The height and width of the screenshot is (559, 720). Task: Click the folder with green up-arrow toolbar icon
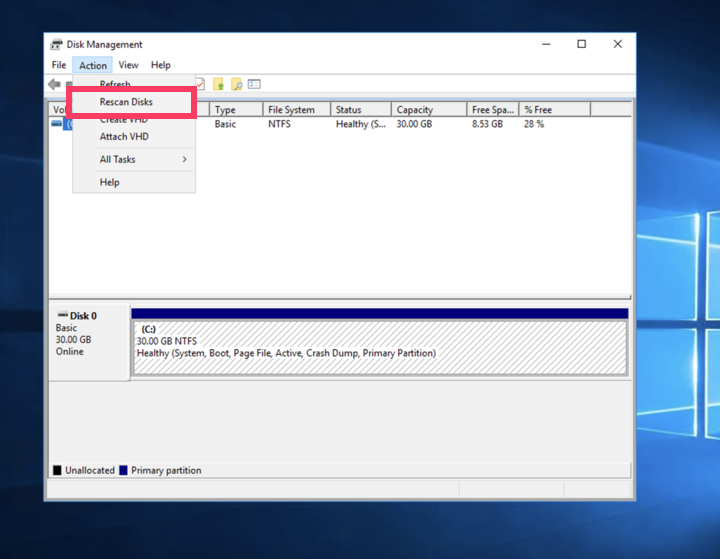click(x=219, y=84)
